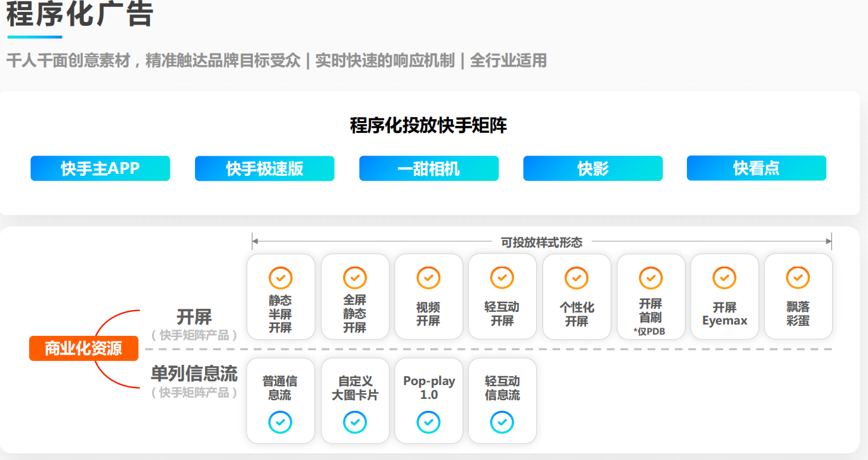Click orange checkmark icon above 全屏静态开屏
The width and height of the screenshot is (868, 460).
(355, 277)
